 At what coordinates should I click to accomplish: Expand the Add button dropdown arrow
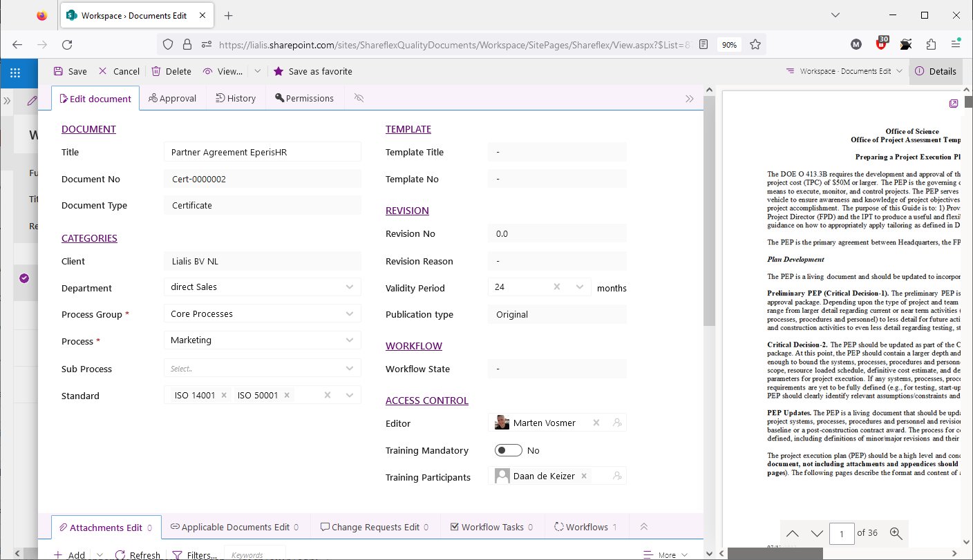100,554
